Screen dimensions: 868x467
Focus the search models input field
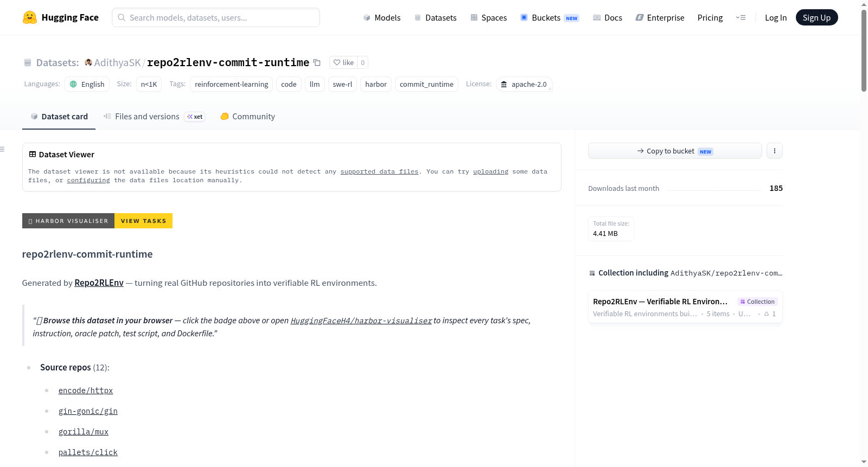tap(216, 17)
